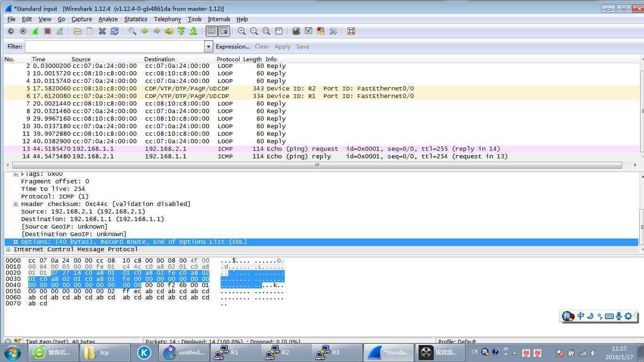Click the taskbar volume speaker icon

point(594,353)
